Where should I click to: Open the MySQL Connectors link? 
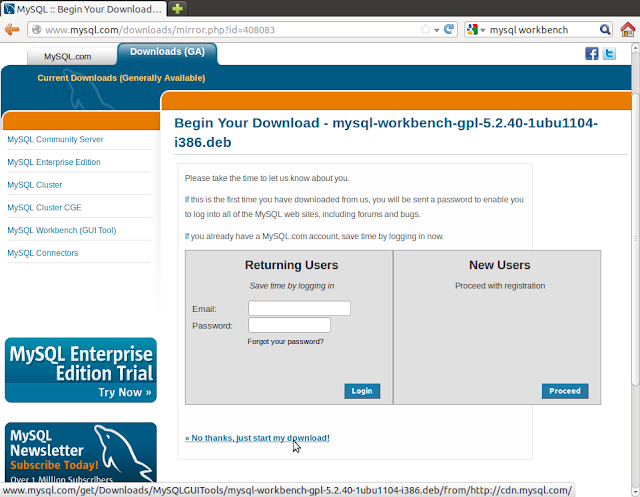[42, 253]
